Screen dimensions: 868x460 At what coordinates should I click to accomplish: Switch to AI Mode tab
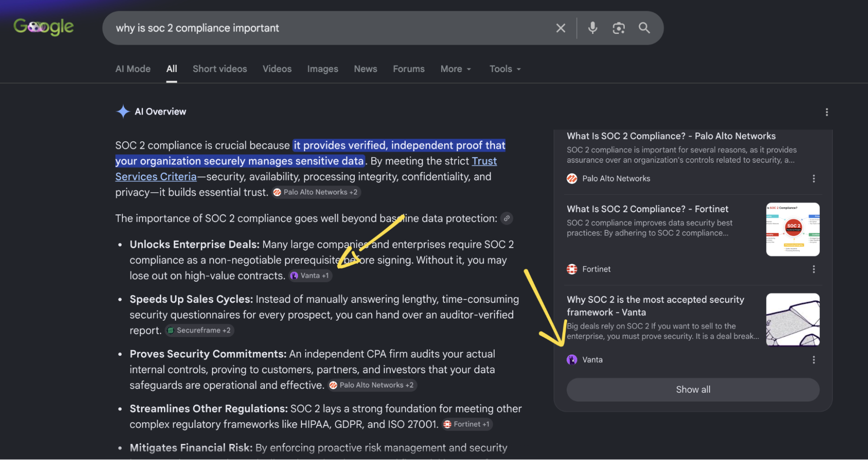[133, 69]
